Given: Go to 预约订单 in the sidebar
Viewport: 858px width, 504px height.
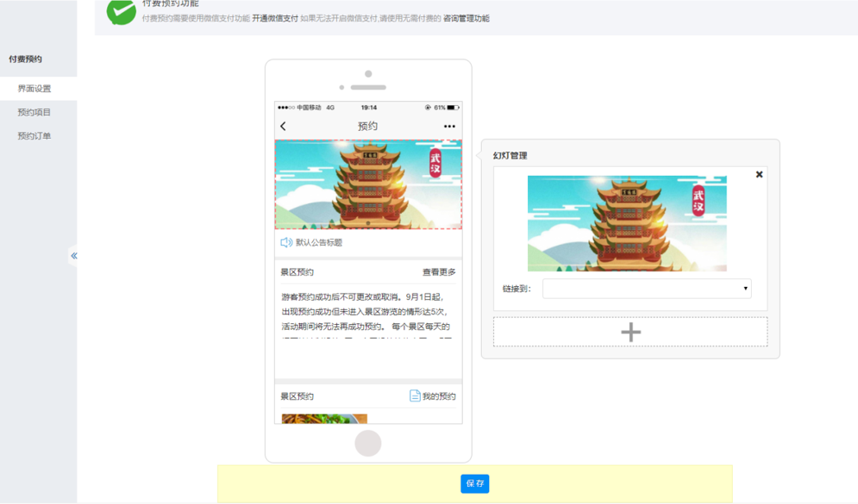Looking at the screenshot, I should tap(34, 136).
